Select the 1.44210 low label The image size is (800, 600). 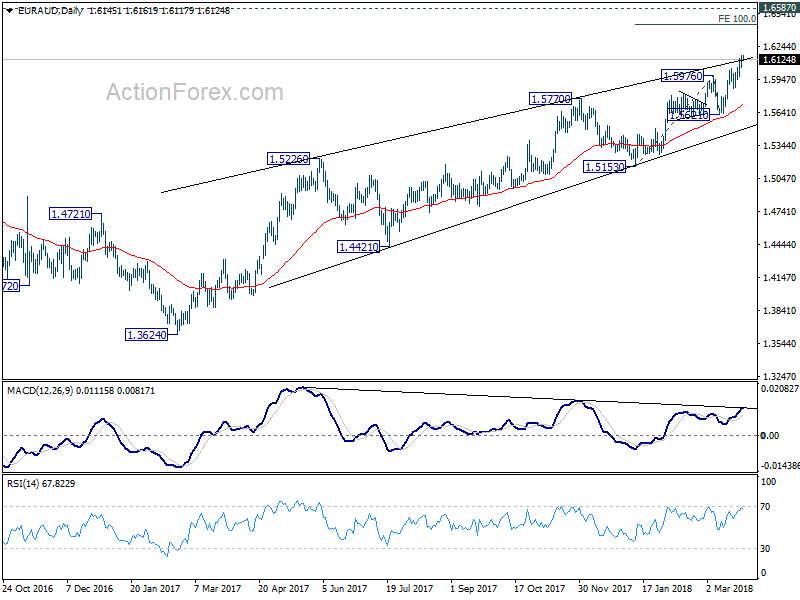[x=359, y=246]
